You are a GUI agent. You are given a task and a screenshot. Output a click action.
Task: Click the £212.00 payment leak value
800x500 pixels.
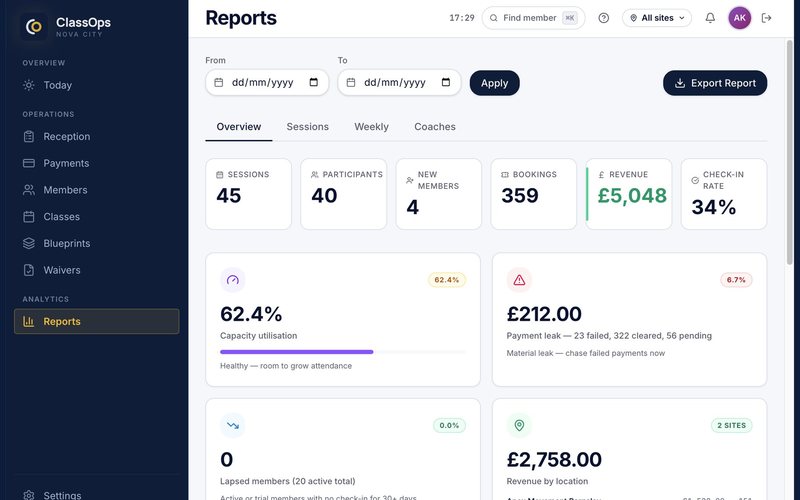[x=544, y=314]
